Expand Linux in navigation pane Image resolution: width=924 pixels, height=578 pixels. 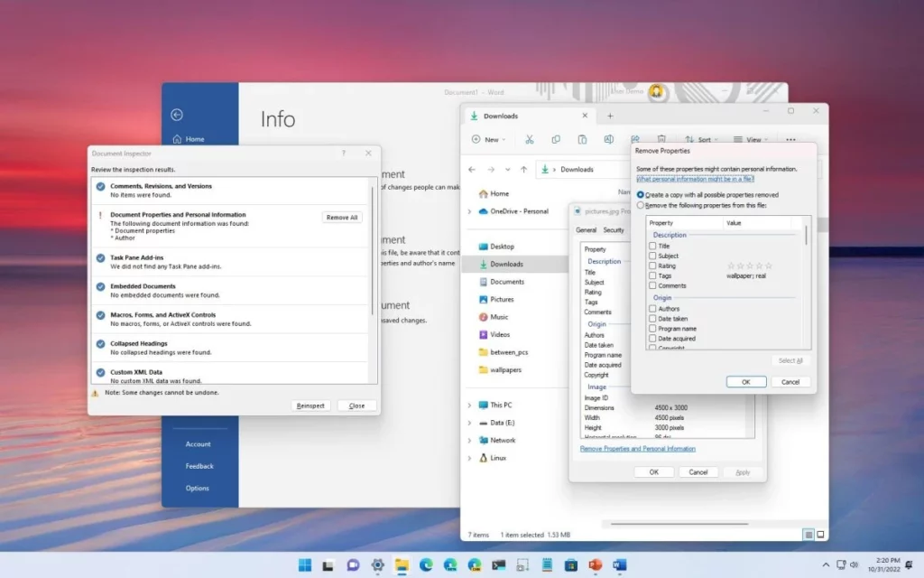469,458
